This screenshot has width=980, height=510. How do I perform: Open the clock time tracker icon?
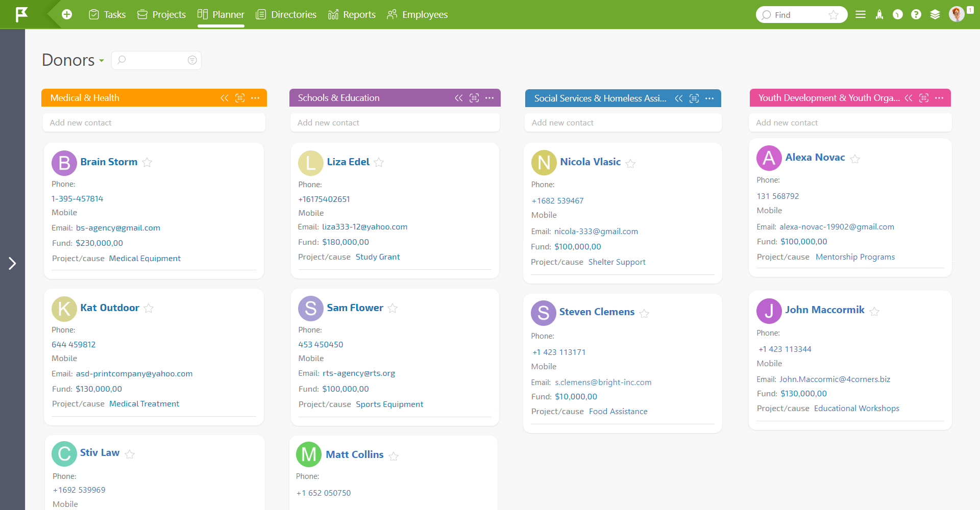pos(898,14)
